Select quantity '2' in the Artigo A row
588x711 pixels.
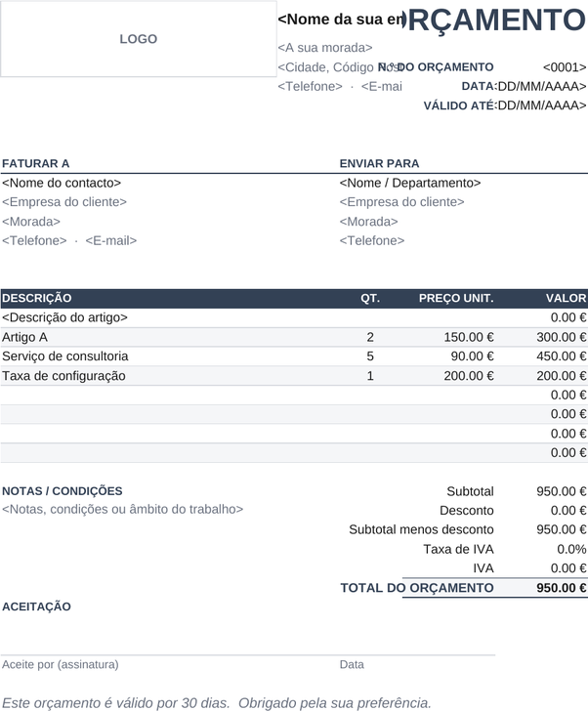click(370, 337)
